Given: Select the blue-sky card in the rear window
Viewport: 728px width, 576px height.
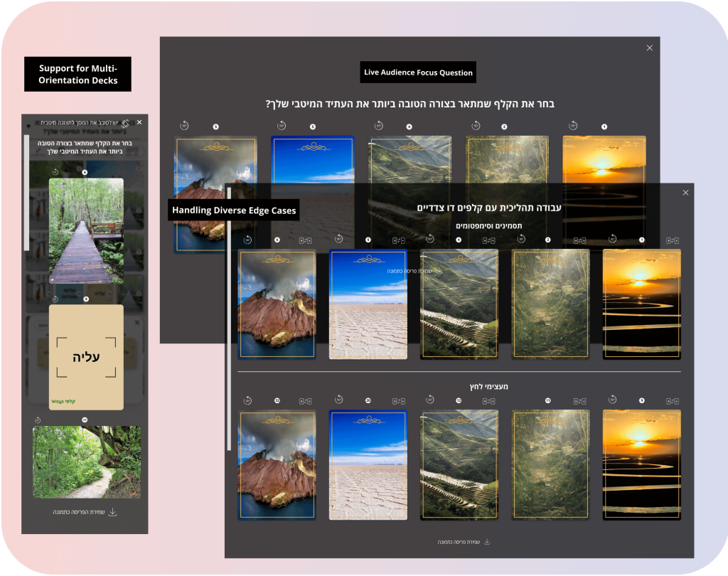Looking at the screenshot, I should 313,159.
